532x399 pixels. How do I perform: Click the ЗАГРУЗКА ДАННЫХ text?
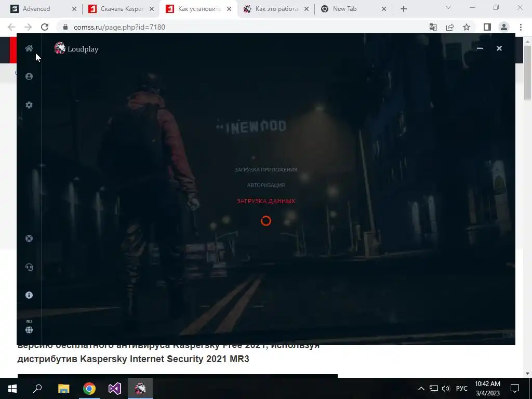[266, 201]
